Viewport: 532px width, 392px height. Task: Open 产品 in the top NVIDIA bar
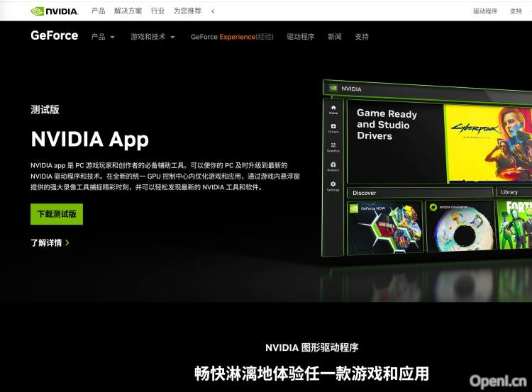click(98, 11)
